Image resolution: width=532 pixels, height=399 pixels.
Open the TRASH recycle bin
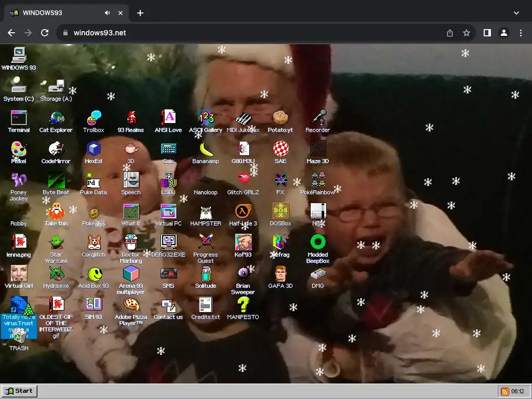[19, 340]
